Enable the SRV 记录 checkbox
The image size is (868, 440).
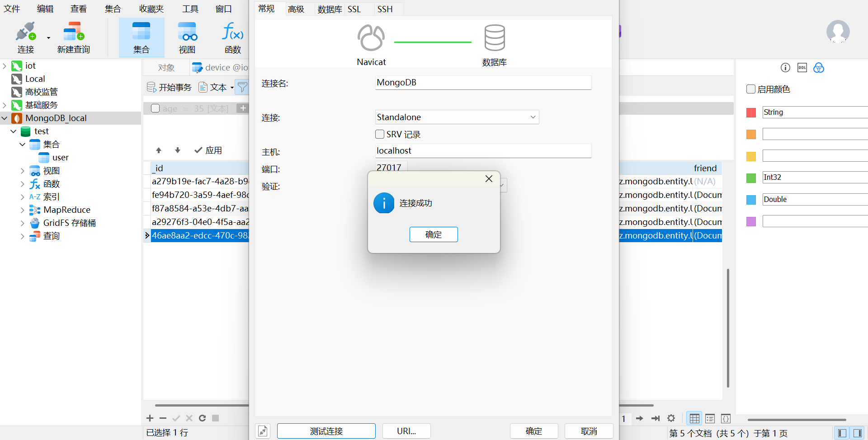coord(380,134)
